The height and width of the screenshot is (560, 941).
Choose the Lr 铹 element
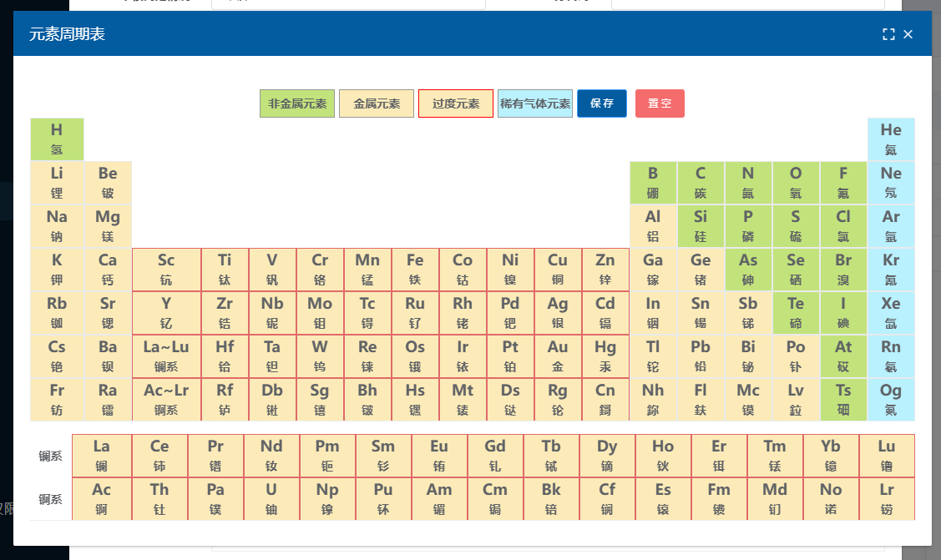point(887,499)
